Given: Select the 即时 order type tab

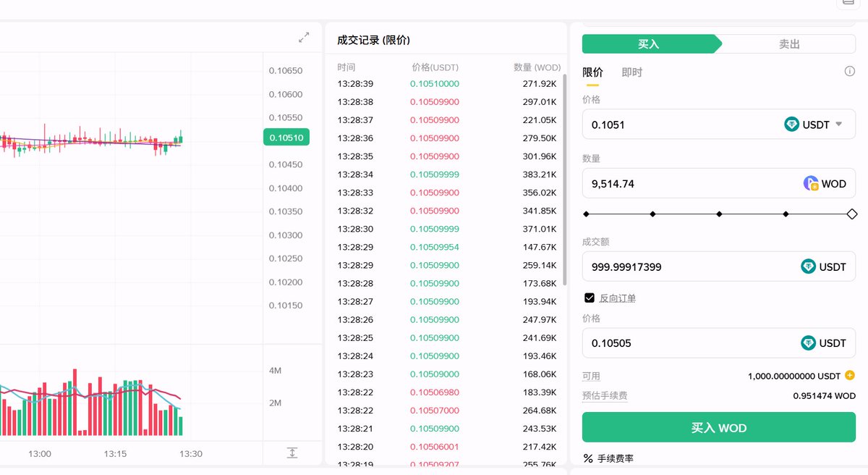Looking at the screenshot, I should [x=631, y=72].
